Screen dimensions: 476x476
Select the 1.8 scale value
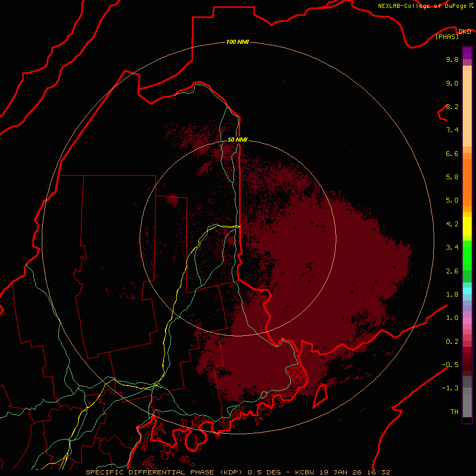(452, 295)
